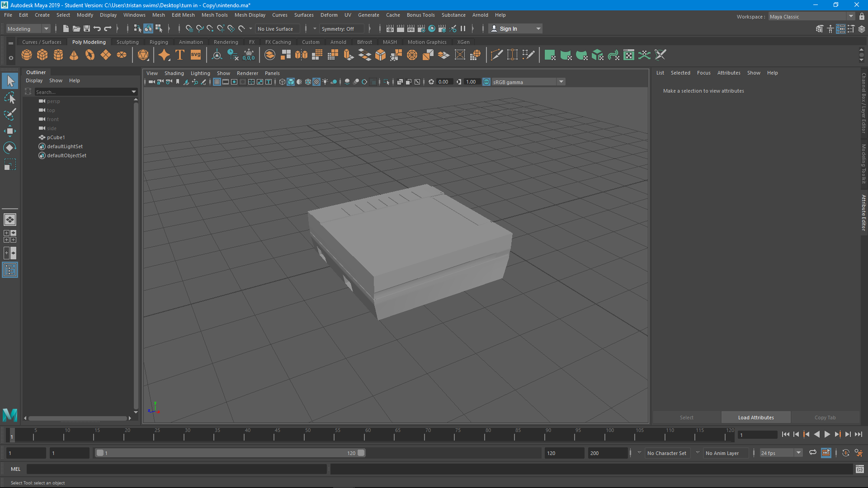Click the polygon cube shelf icon
The height and width of the screenshot is (488, 868).
click(x=42, y=55)
